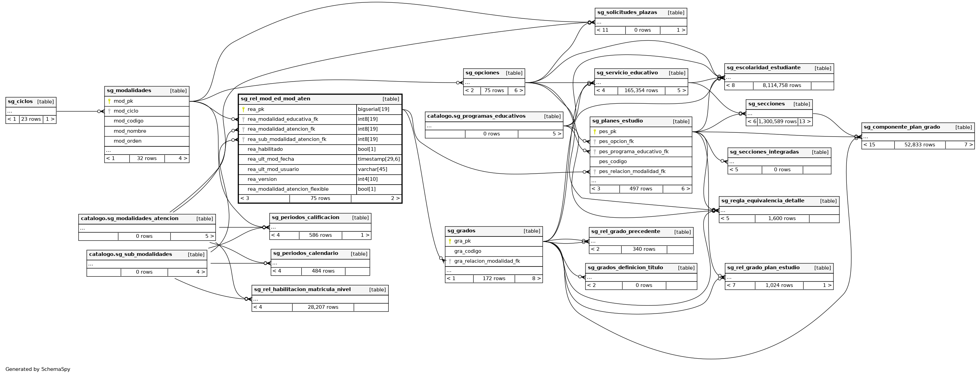Click foreign key icon beside rea_modalidad_educativa_fk
980x376 pixels.
point(243,119)
